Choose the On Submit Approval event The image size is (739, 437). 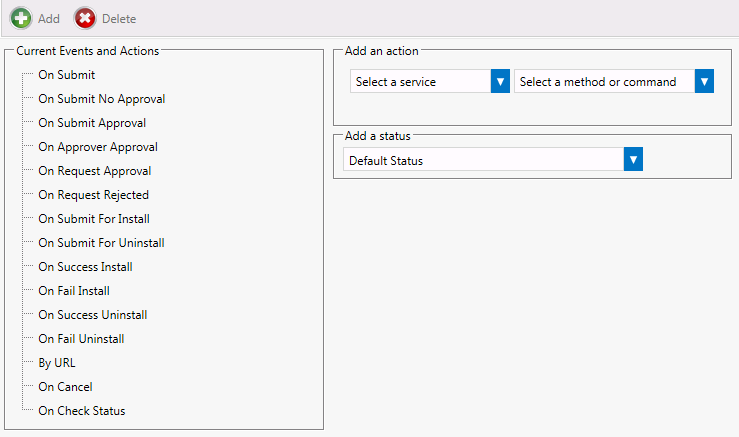tap(92, 123)
